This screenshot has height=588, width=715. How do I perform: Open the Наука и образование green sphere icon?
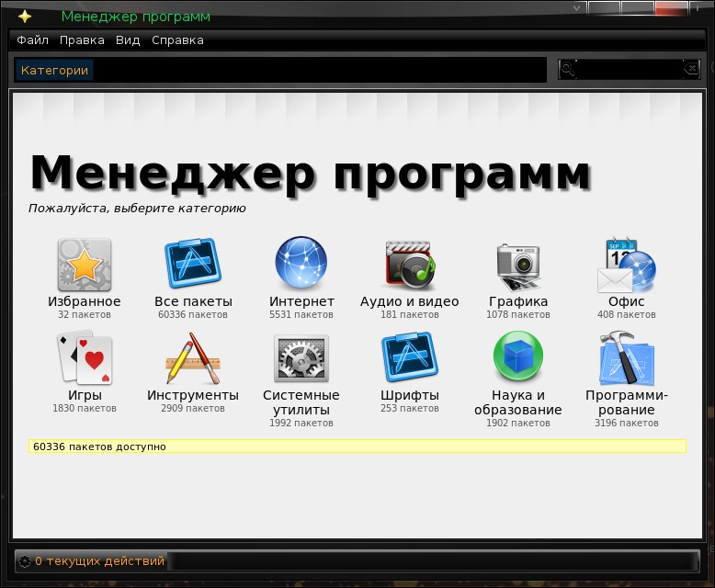pos(518,356)
